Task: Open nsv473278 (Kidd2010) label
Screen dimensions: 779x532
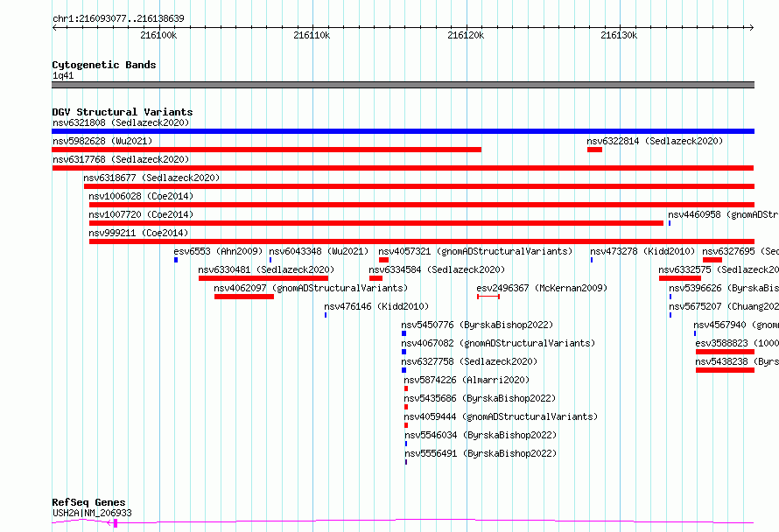Action: (642, 251)
